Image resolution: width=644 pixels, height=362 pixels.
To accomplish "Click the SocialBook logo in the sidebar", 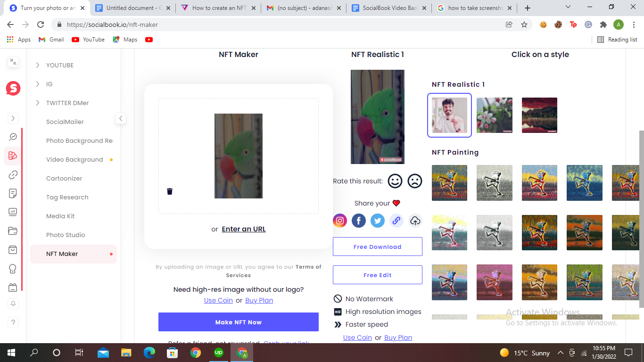I will click(13, 88).
